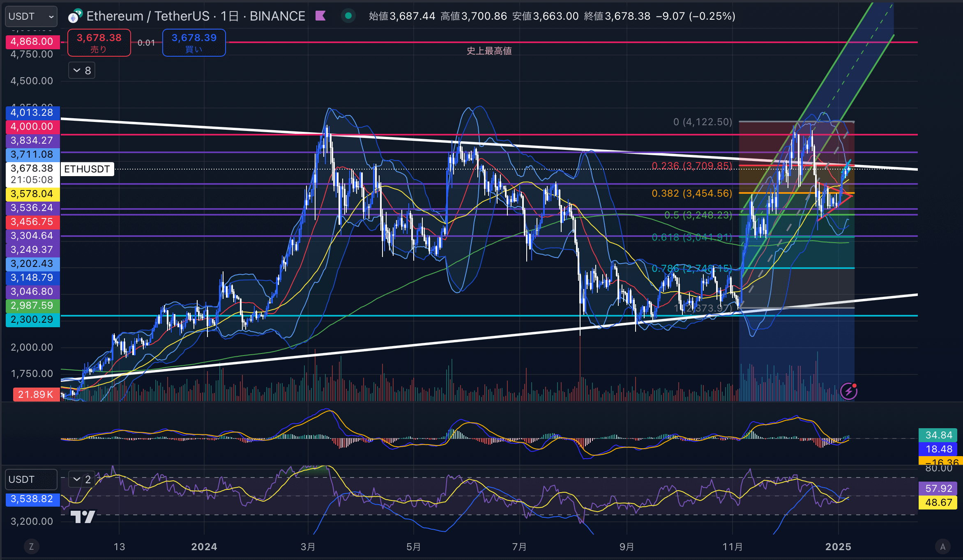Click the 高値3,700.86 high value in header
963x560 pixels.
[474, 16]
